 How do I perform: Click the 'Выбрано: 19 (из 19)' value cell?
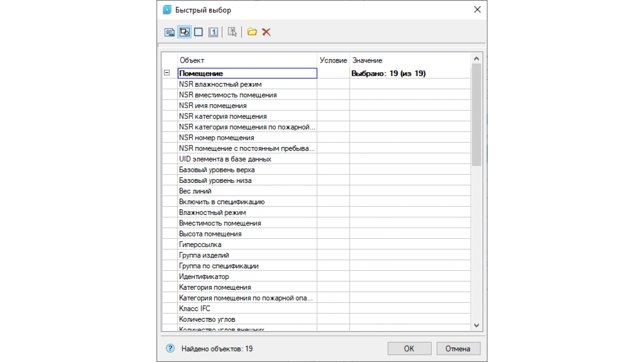410,73
